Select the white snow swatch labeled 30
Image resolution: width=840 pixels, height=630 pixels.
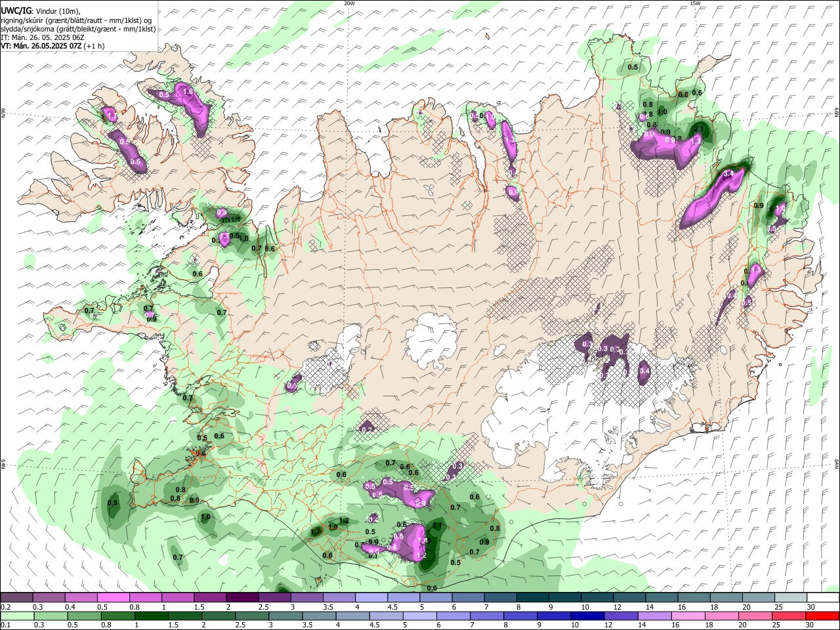click(x=823, y=598)
